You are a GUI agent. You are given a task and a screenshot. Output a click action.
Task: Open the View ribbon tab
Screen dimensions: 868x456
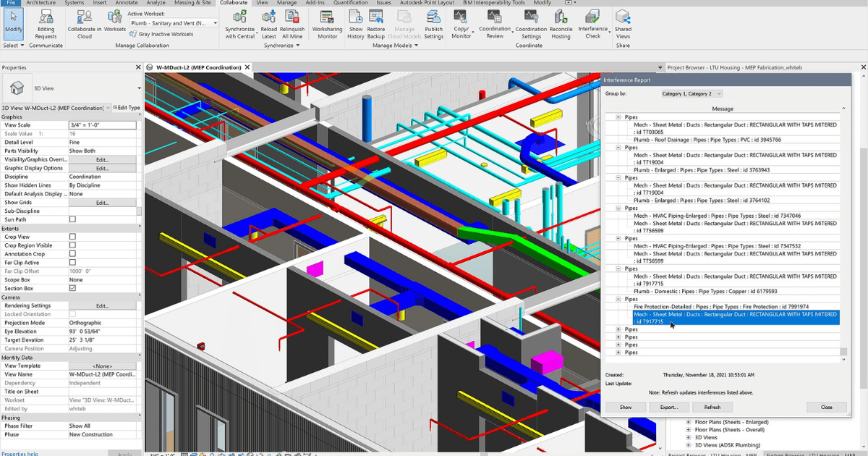[263, 3]
